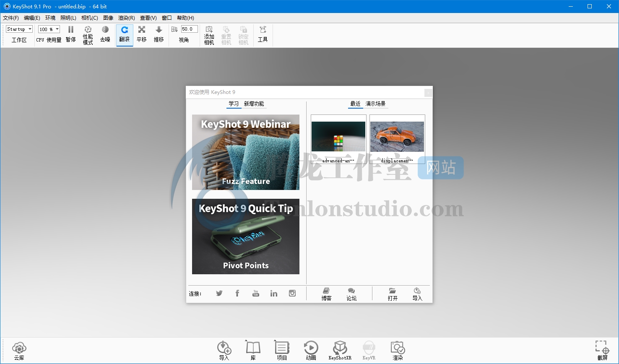Open the Window (窗口) menu
Image resolution: width=619 pixels, height=364 pixels.
point(167,18)
